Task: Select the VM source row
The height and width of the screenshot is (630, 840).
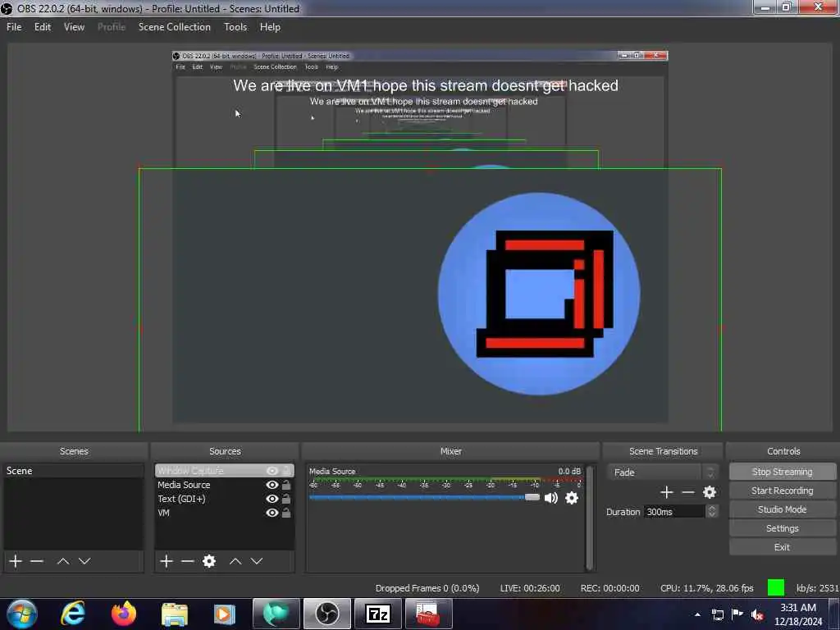Action: click(x=224, y=513)
